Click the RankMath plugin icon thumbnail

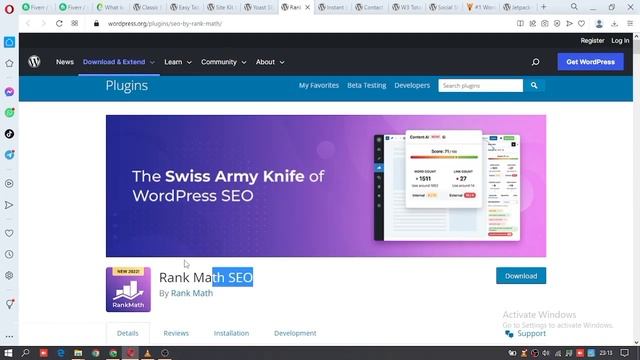[x=128, y=289]
